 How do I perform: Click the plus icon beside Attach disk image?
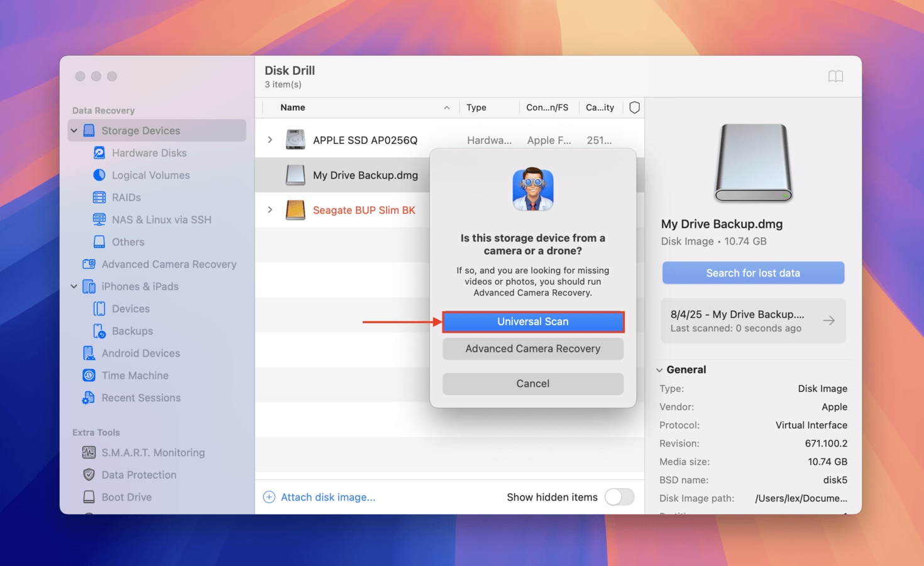pyautogui.click(x=269, y=497)
